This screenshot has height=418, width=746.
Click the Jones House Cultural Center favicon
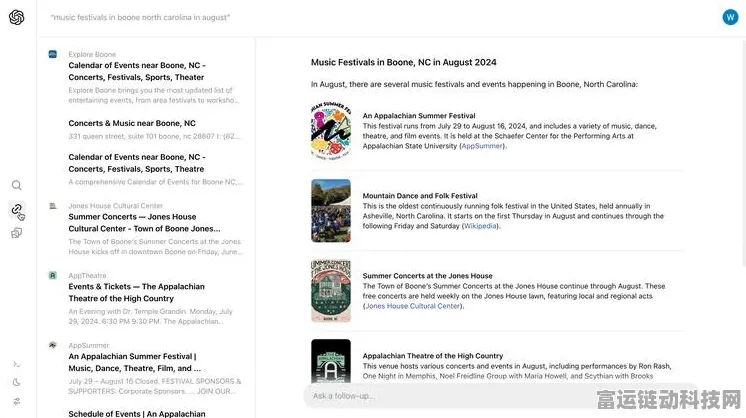coord(53,206)
